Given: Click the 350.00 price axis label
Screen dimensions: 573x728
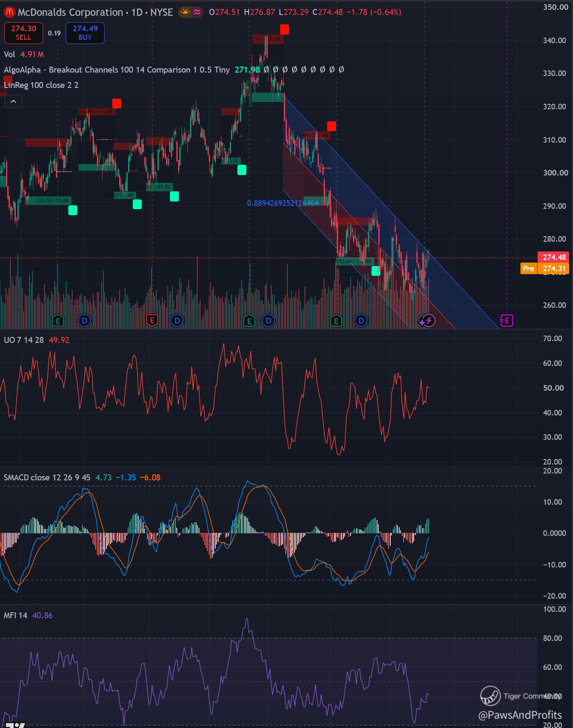Looking at the screenshot, I should (555, 7).
